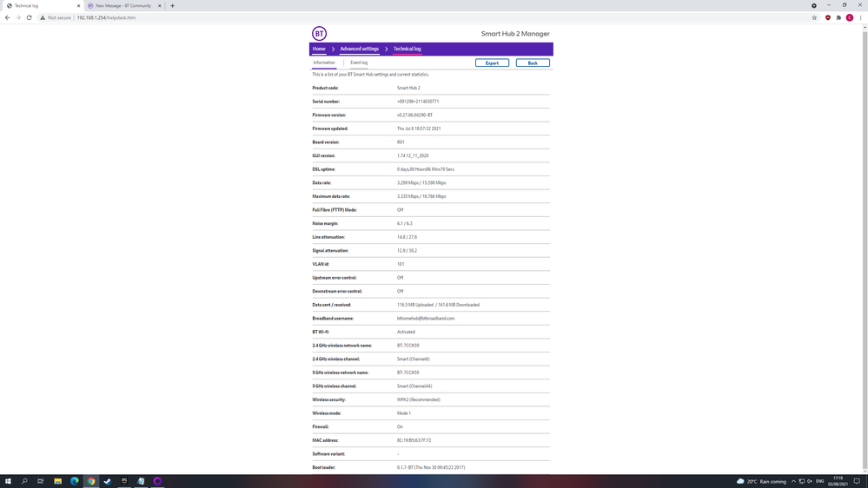The height and width of the screenshot is (488, 868).
Task: Open network status tray icon
Action: pos(802,481)
